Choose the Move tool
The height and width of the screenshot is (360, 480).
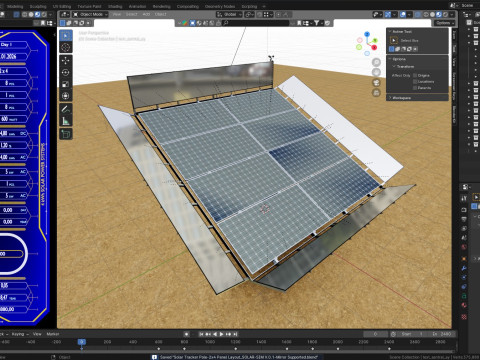tap(66, 60)
